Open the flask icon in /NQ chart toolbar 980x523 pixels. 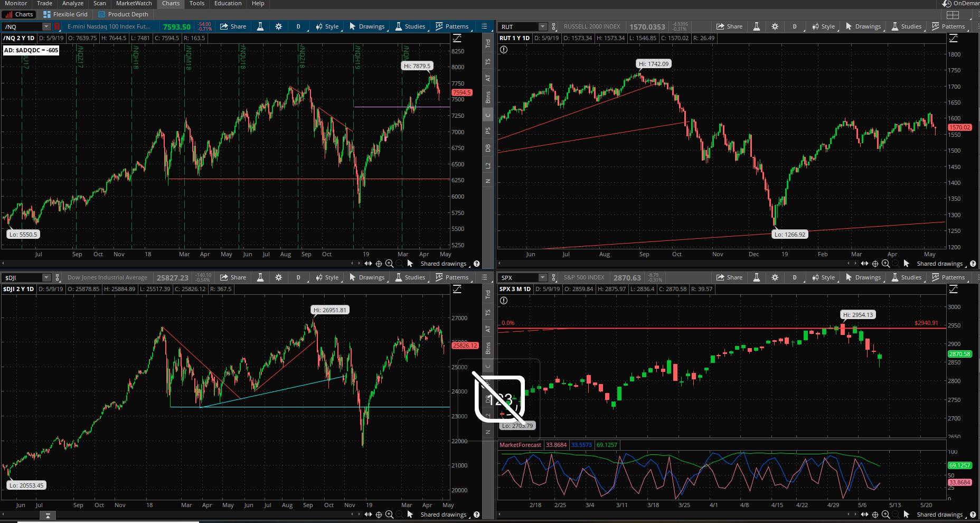[260, 26]
